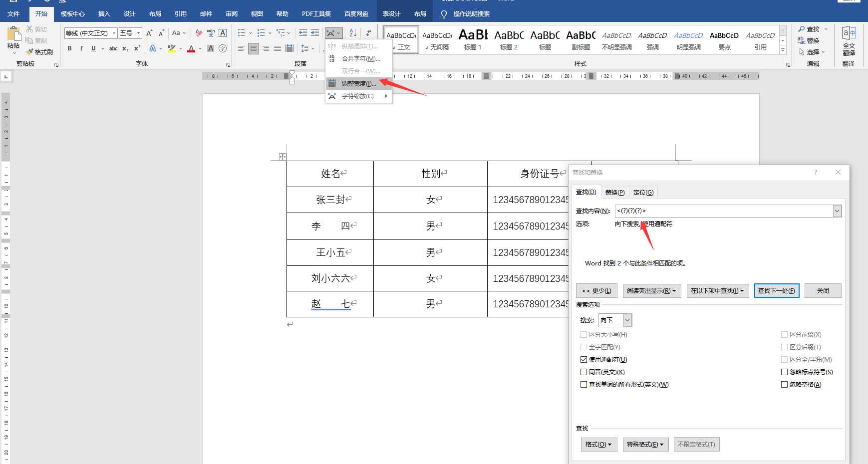
Task: Apply strikethrough (abc) formatting
Action: (x=113, y=48)
